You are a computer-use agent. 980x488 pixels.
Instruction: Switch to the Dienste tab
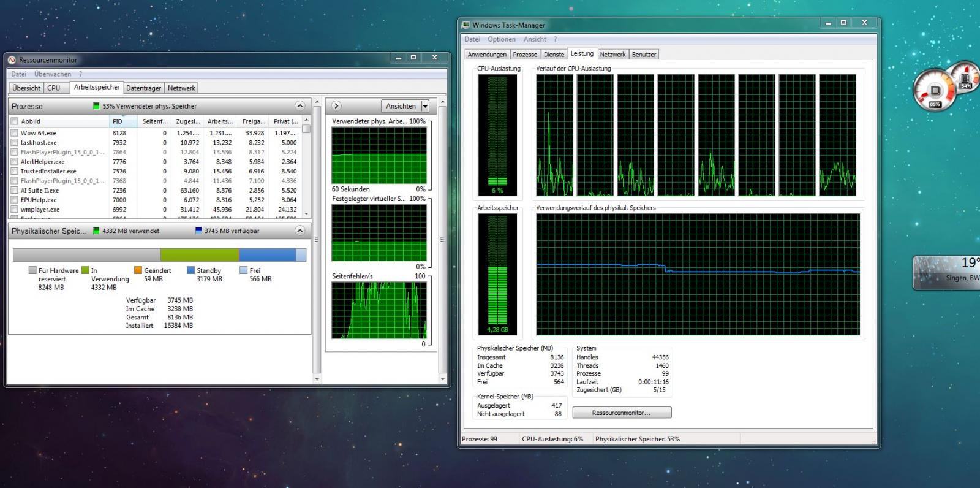[x=554, y=55]
